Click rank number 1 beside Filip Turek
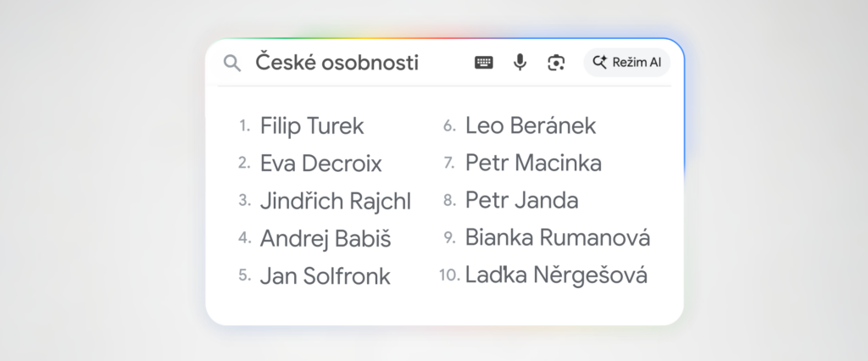This screenshot has height=361, width=868. pos(244,126)
